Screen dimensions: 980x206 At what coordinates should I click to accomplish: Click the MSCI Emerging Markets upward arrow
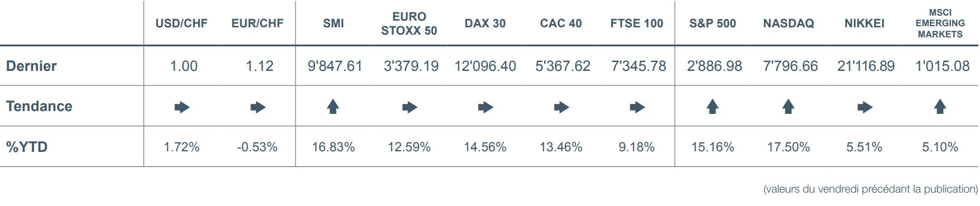(x=940, y=107)
